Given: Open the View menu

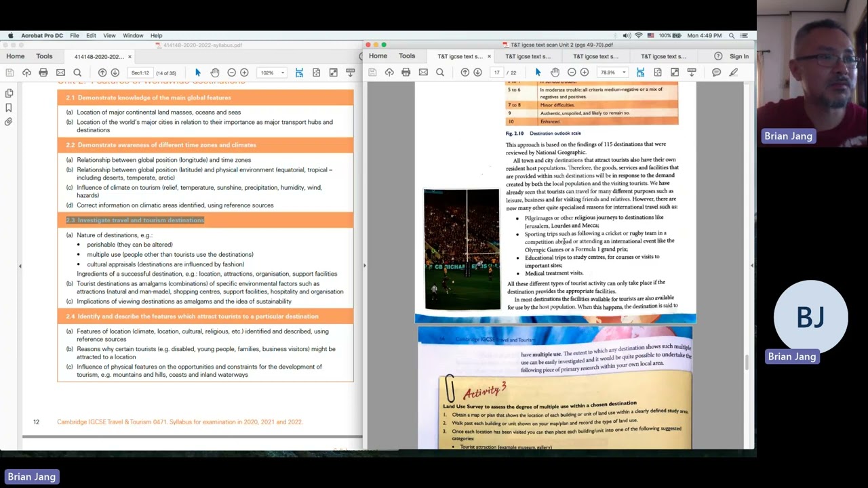Looking at the screenshot, I should [x=109, y=35].
